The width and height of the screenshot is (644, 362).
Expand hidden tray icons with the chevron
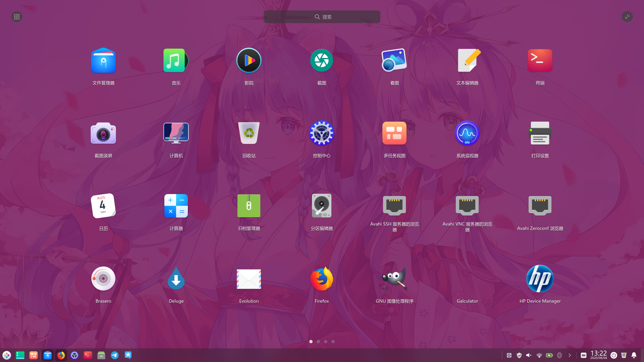coord(570,355)
